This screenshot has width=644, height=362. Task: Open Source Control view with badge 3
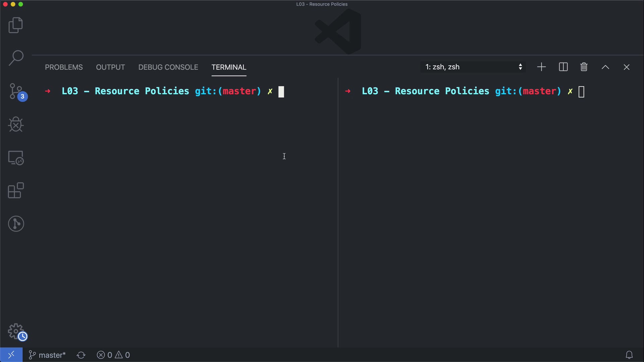(x=16, y=92)
